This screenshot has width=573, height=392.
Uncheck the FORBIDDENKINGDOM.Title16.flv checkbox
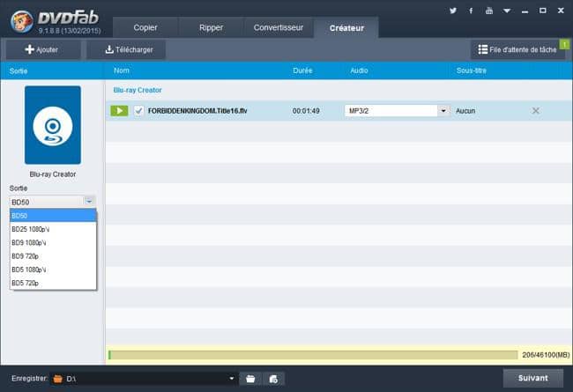(x=138, y=111)
